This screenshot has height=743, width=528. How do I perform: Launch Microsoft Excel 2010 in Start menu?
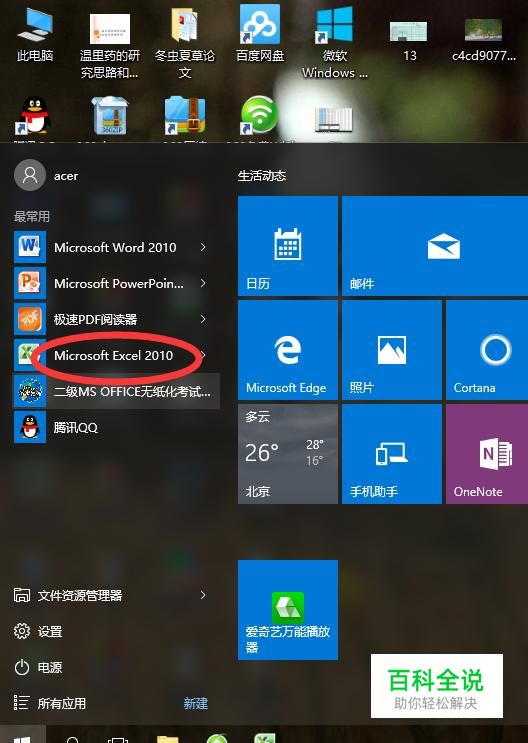pos(116,355)
